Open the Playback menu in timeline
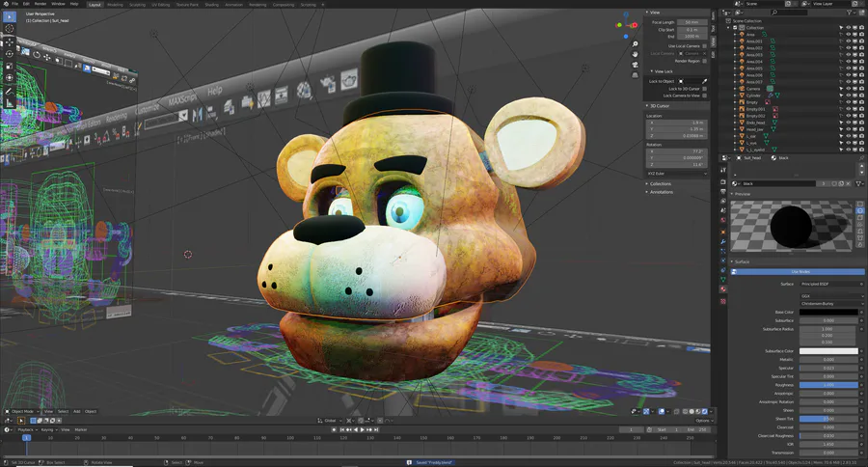This screenshot has height=467, width=868. point(27,430)
